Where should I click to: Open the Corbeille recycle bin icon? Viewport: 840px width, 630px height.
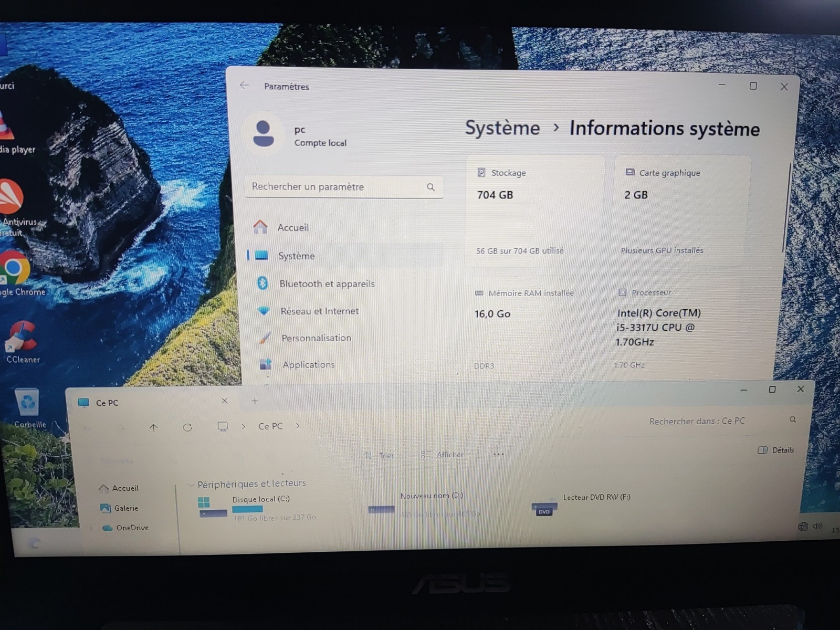click(27, 404)
